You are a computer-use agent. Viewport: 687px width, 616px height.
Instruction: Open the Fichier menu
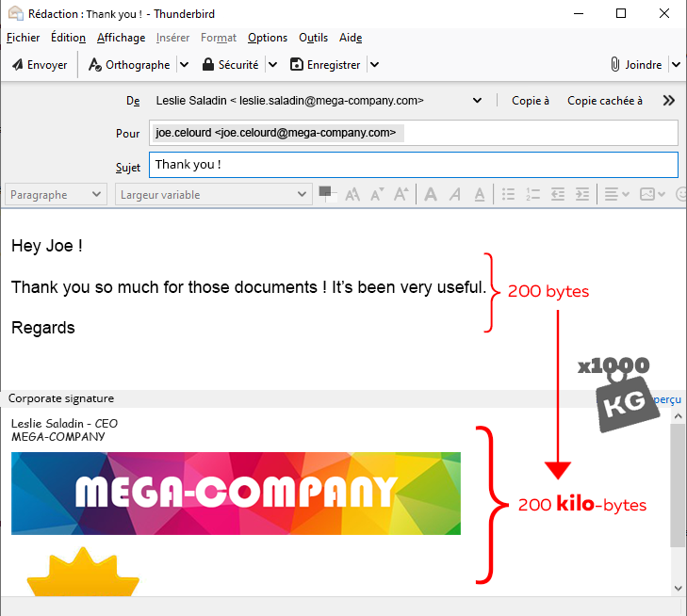pos(23,38)
